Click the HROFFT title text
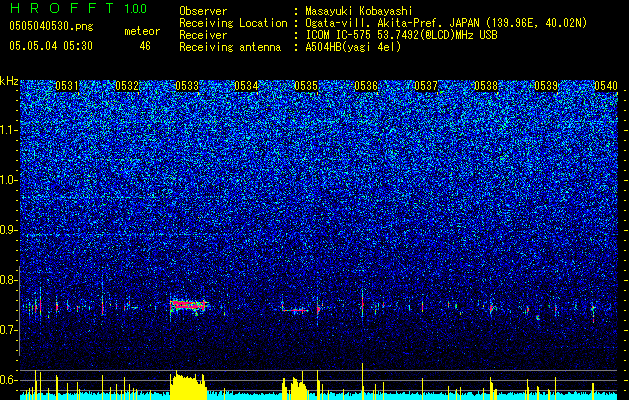 click(x=62, y=8)
